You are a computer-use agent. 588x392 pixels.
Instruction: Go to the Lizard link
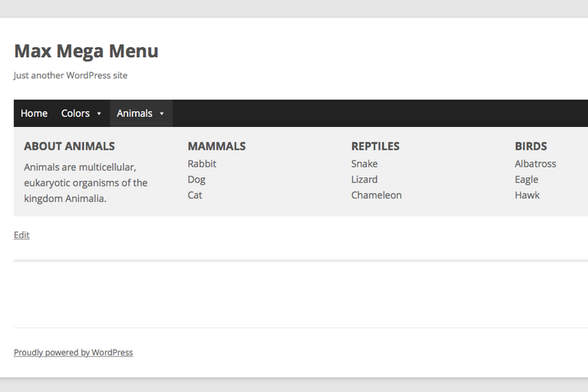click(x=364, y=180)
